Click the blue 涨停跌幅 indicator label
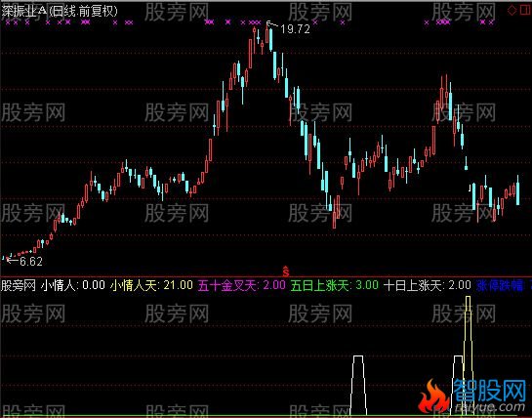 pos(500,285)
